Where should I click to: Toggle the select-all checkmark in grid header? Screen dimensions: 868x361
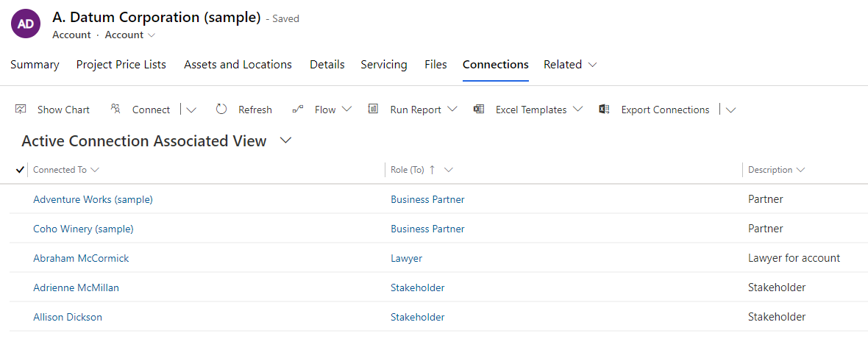[x=20, y=170]
